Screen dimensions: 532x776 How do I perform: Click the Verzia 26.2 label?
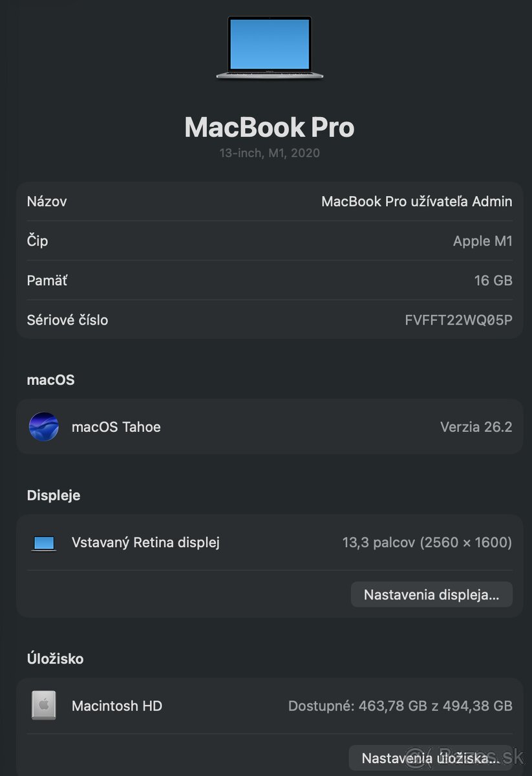tap(476, 427)
